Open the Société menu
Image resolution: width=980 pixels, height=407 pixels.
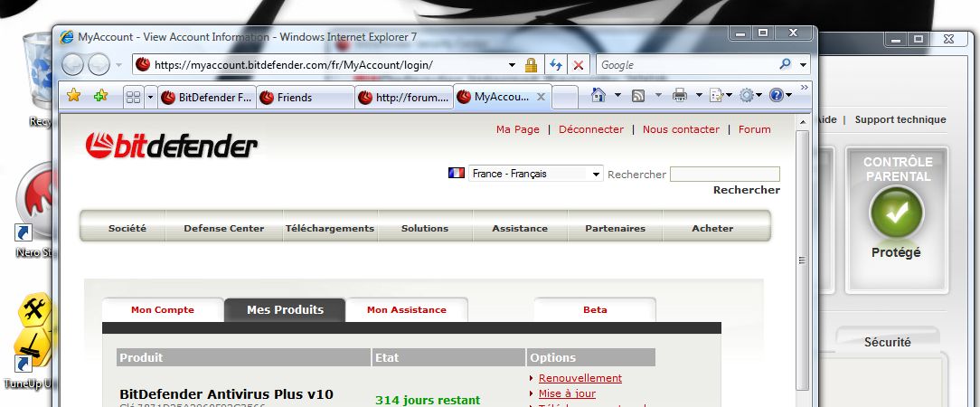tap(127, 228)
